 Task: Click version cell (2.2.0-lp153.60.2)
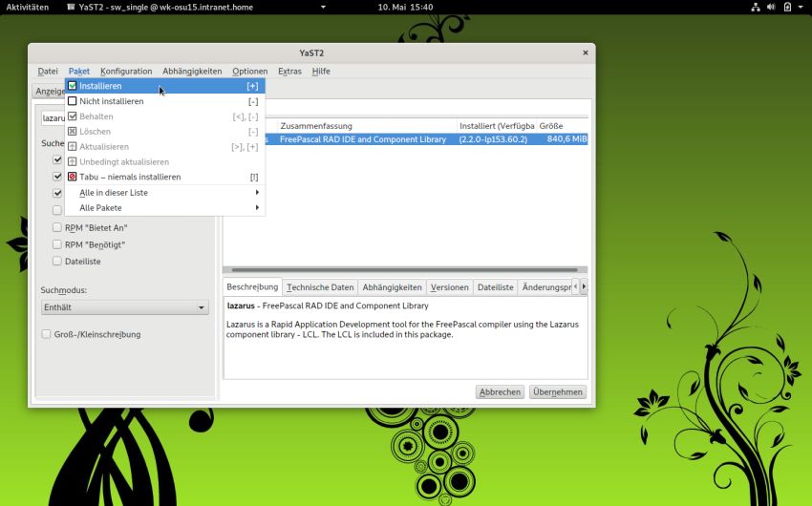(x=493, y=139)
